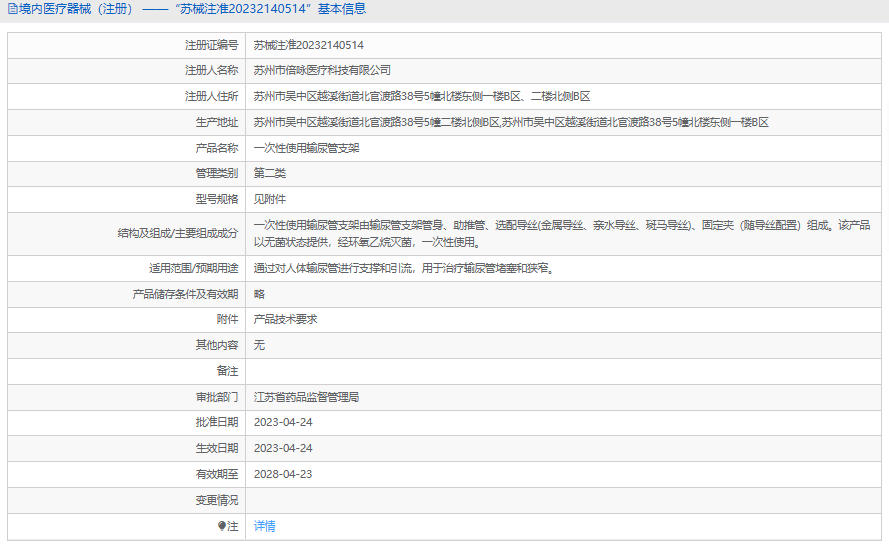The image size is (889, 545).
Task: Click the 生产地址 address value
Action: click(x=511, y=122)
